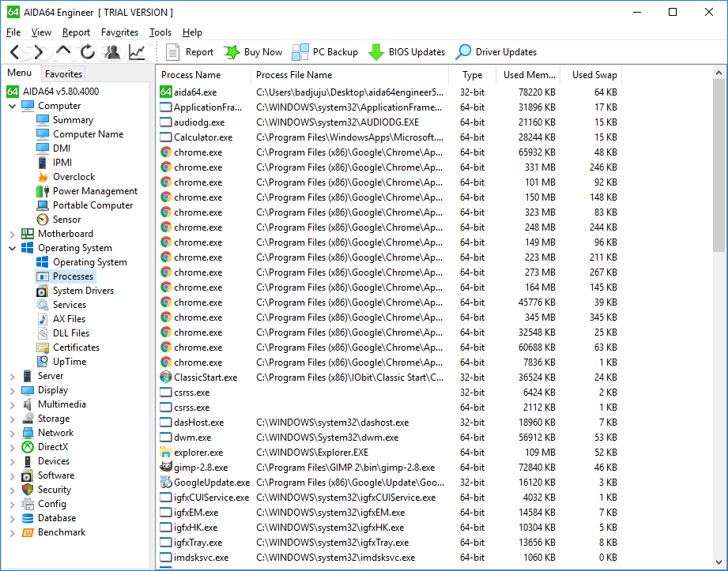The height and width of the screenshot is (571, 728).
Task: Expand the Multimedia tree node
Action: [x=13, y=405]
